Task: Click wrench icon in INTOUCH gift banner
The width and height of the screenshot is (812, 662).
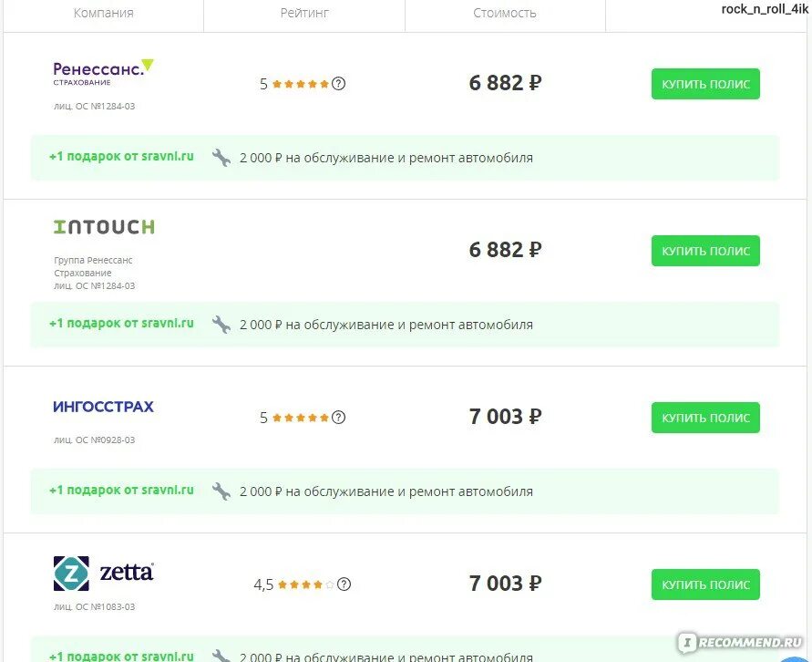Action: point(221,325)
